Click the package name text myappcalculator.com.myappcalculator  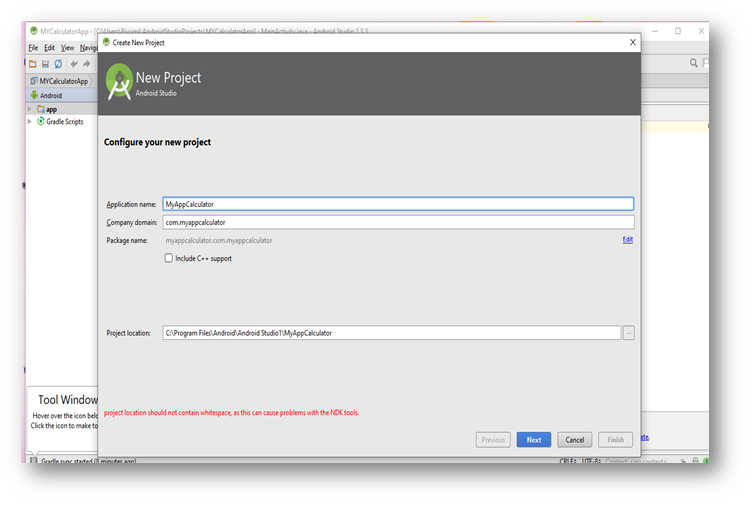[x=219, y=241]
